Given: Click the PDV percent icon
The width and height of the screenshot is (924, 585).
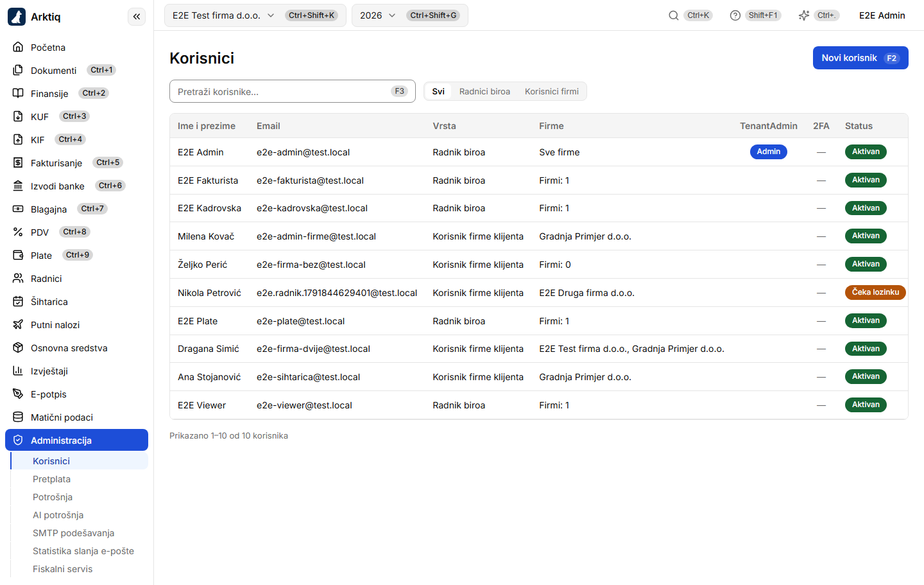Looking at the screenshot, I should point(18,232).
